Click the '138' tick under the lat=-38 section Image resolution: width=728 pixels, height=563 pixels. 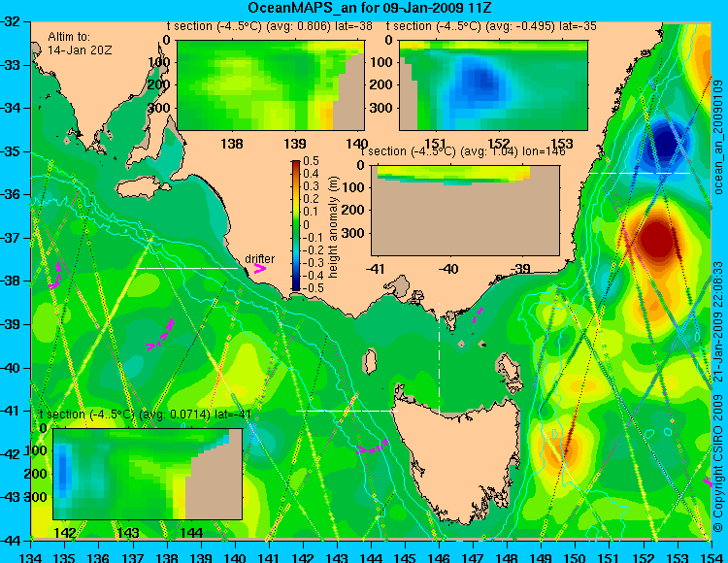coord(232,144)
